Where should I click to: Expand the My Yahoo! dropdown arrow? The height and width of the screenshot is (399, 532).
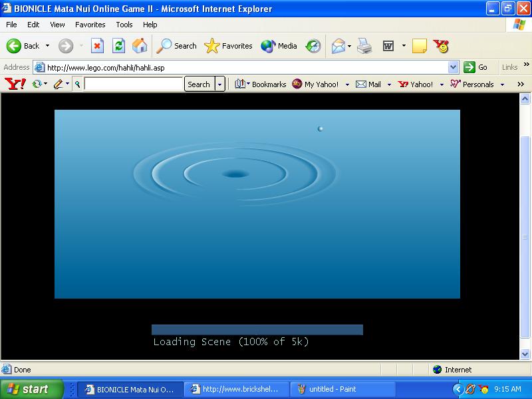point(347,84)
